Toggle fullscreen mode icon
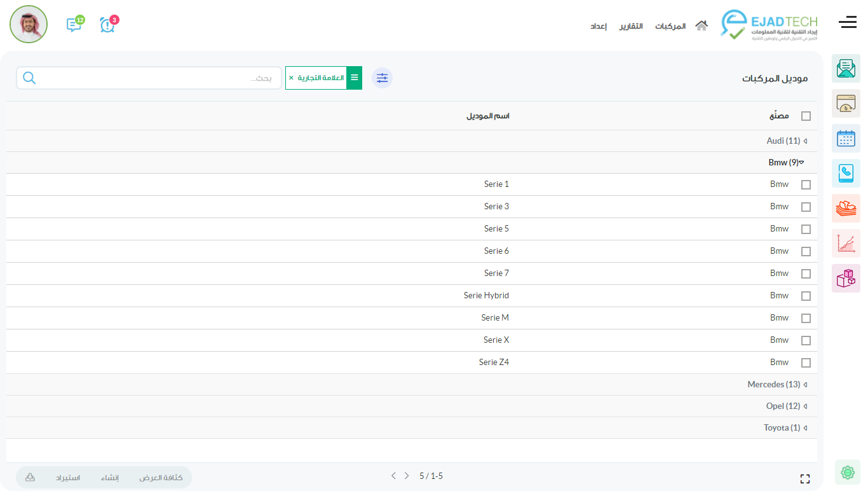The image size is (868, 491). click(805, 479)
